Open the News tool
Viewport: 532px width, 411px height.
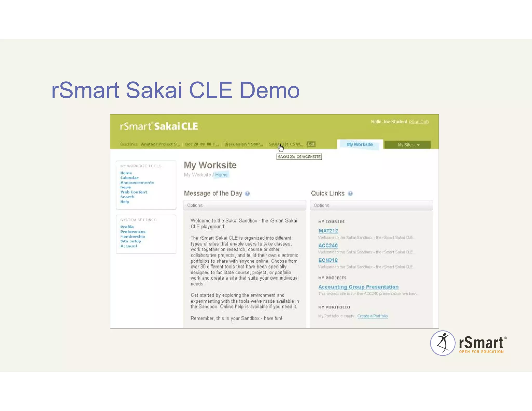126,187
